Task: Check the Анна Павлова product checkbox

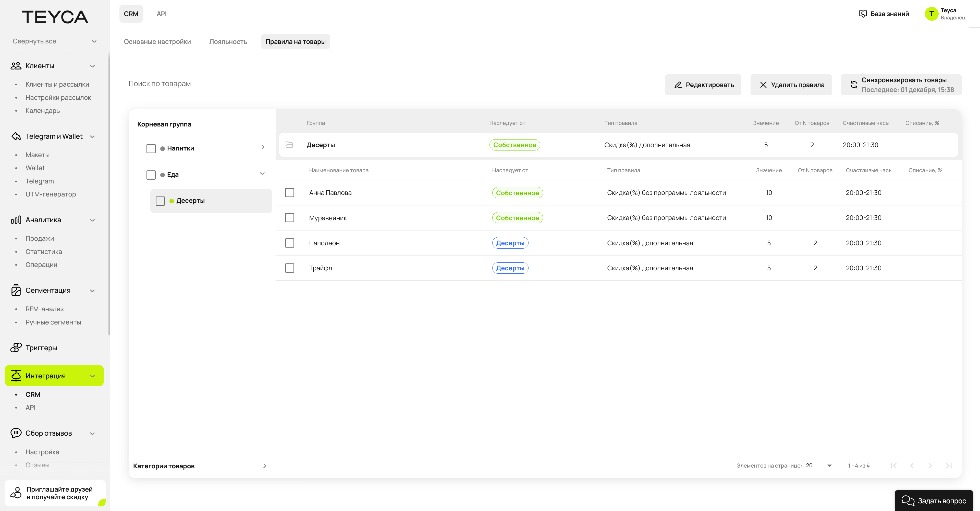Action: coord(289,193)
